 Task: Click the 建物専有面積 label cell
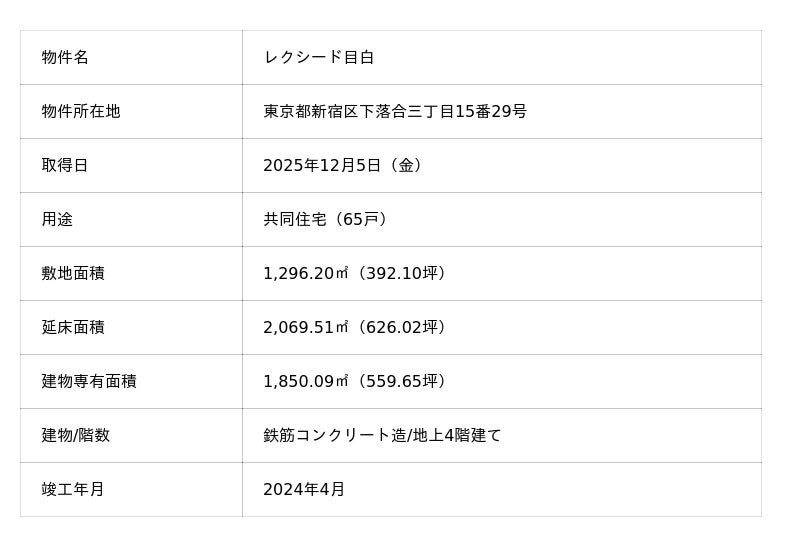pos(89,382)
